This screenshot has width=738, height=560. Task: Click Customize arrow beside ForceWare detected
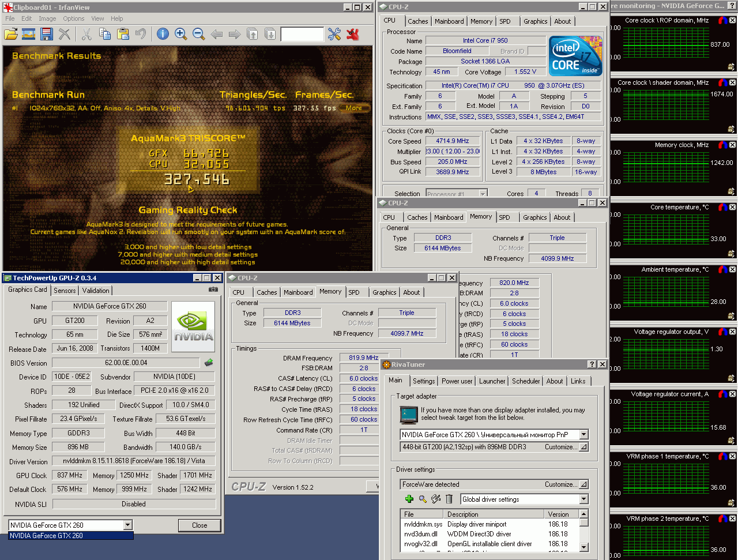pyautogui.click(x=583, y=484)
